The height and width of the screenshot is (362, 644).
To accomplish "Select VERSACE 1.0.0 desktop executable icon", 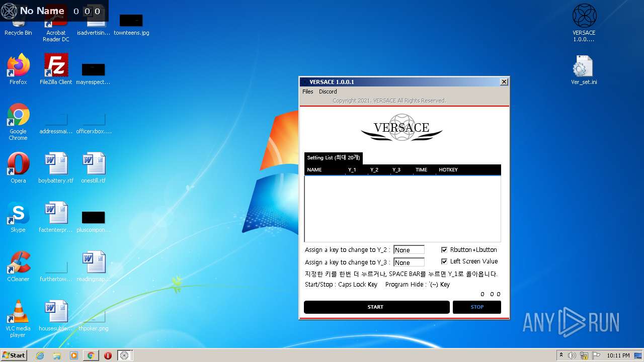I will coord(584,23).
